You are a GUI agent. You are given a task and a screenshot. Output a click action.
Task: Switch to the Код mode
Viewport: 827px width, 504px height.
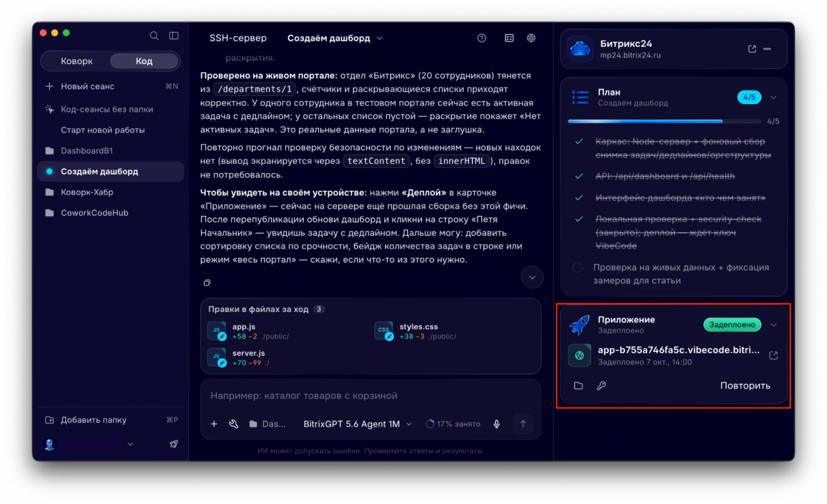(144, 61)
